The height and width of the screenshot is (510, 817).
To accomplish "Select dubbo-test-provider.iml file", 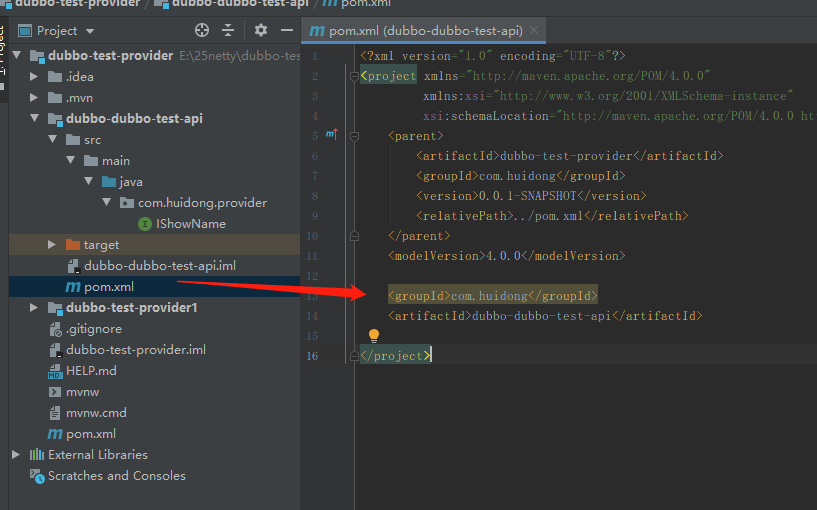I will point(135,350).
